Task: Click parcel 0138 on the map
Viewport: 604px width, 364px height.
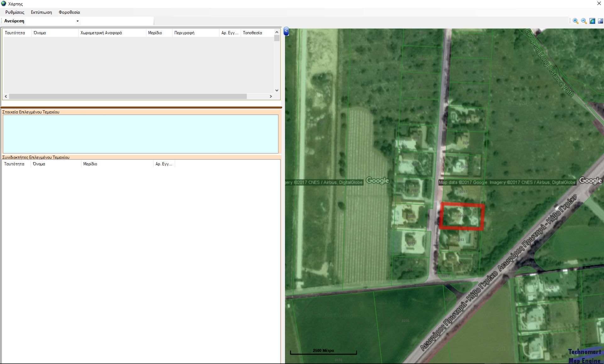Action: coord(550,288)
